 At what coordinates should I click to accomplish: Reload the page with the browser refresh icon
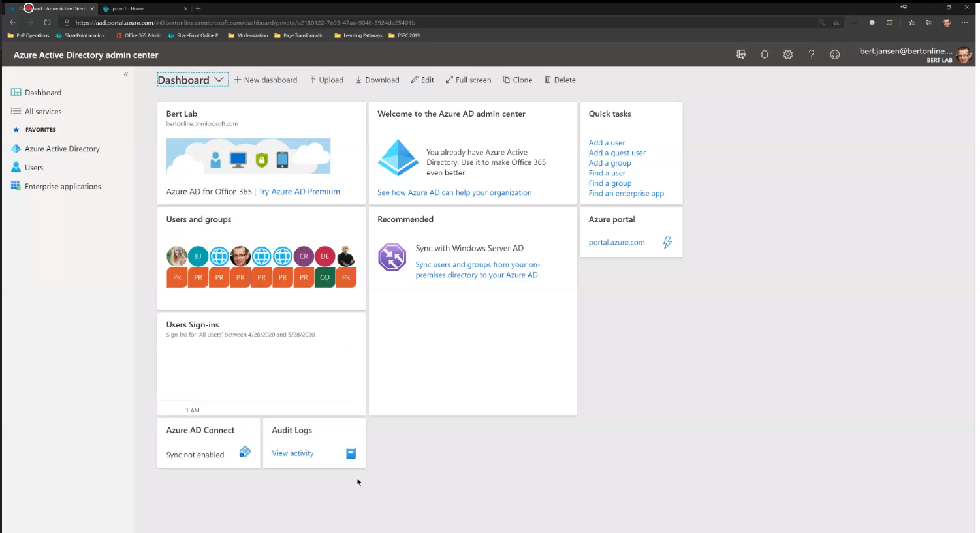46,22
